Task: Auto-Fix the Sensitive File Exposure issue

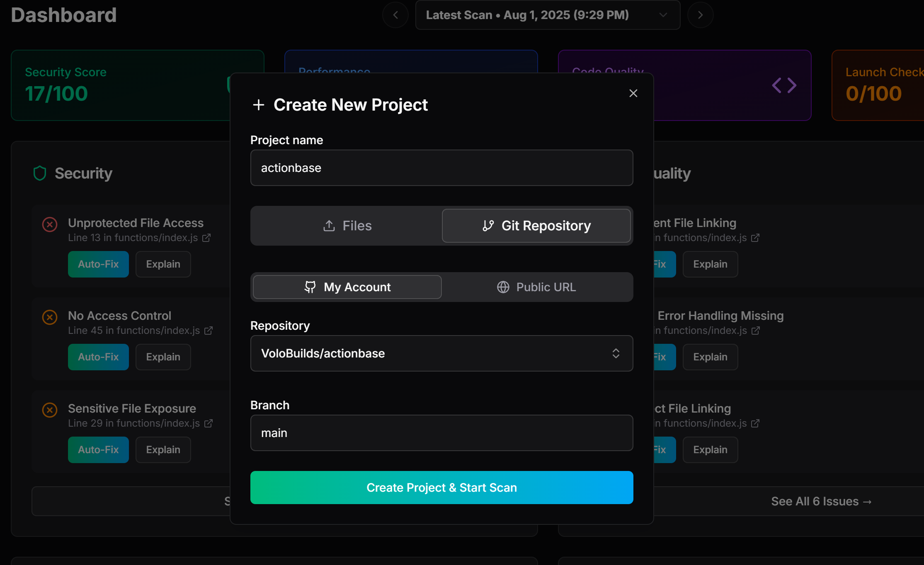Action: (98, 450)
